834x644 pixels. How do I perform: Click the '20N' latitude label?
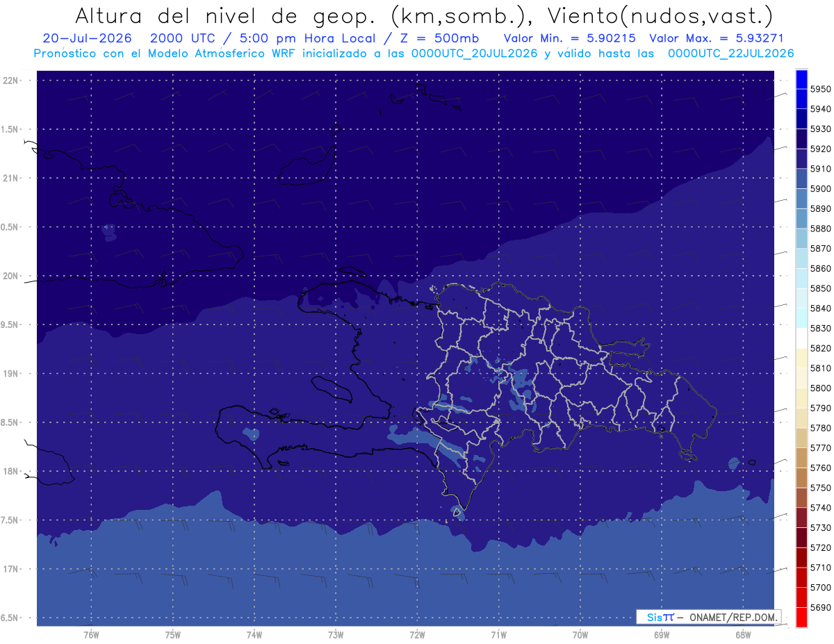pos(12,276)
